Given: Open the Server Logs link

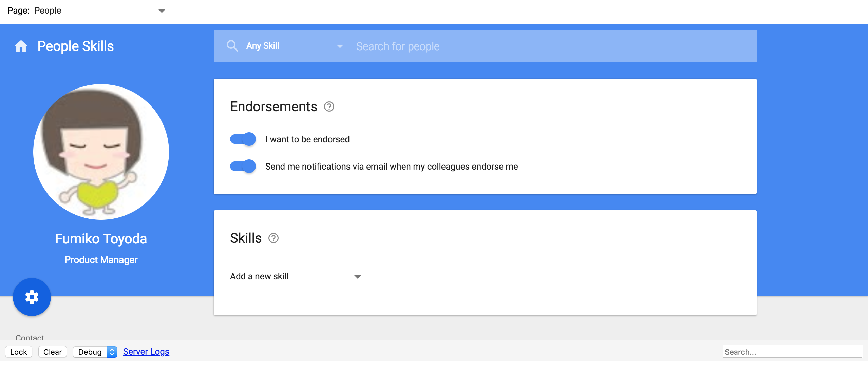Looking at the screenshot, I should click(146, 352).
